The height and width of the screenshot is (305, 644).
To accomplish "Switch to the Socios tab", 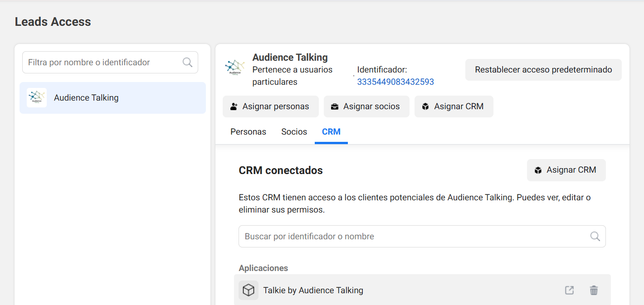I will (x=294, y=132).
